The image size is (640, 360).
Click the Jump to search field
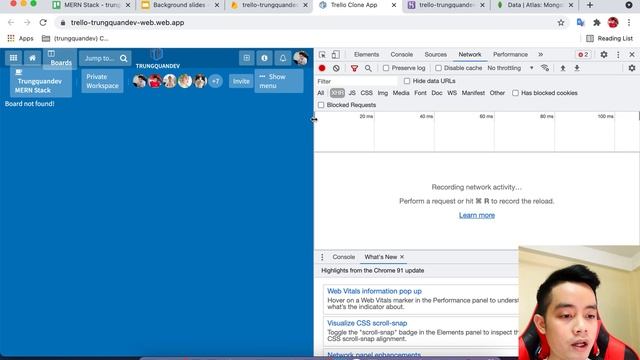click(x=105, y=58)
